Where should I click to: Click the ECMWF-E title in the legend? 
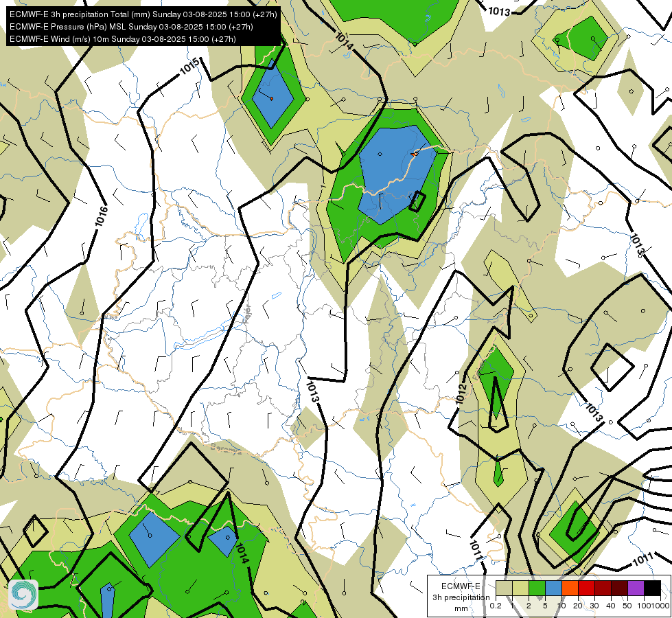[461, 586]
